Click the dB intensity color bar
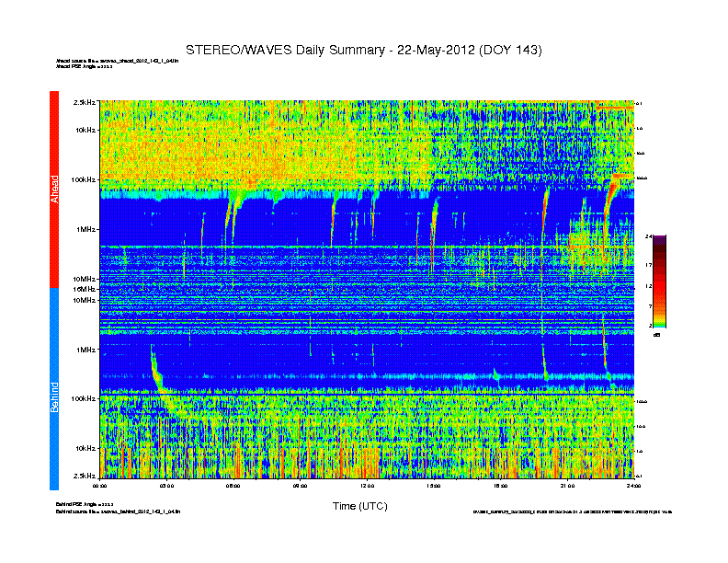The height and width of the screenshot is (563, 728). point(659,281)
